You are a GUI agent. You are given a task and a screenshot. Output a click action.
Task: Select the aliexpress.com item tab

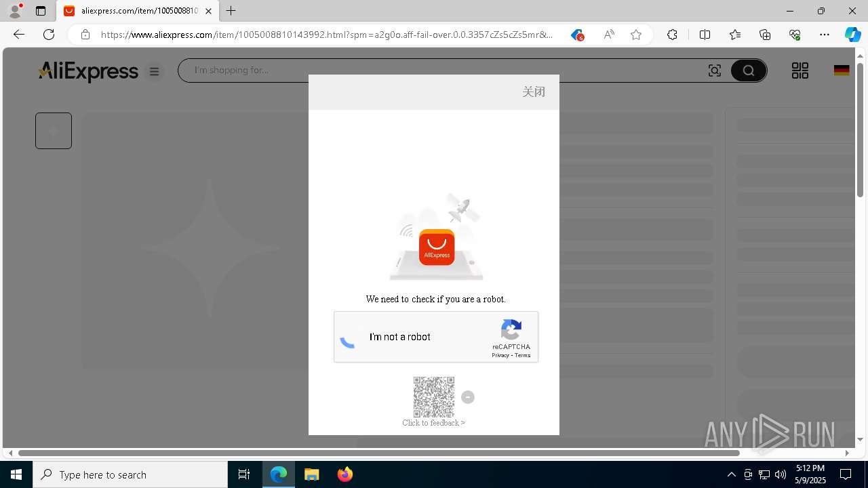(x=136, y=11)
